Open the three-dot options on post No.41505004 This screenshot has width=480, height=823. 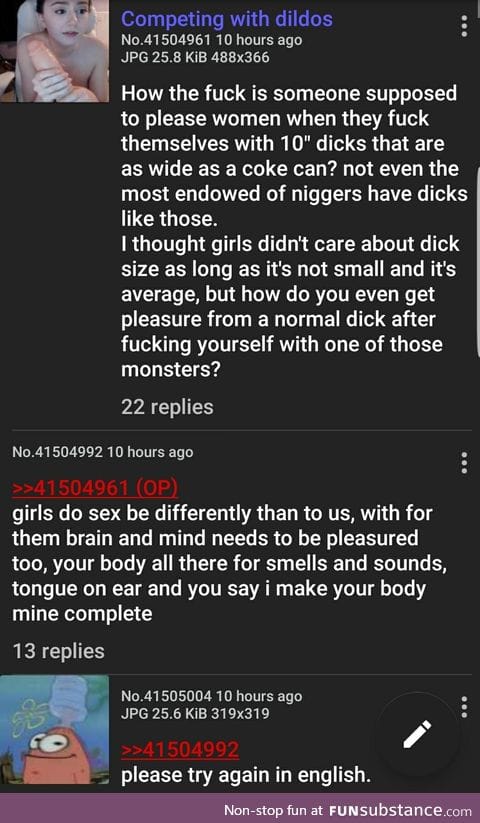[464, 707]
